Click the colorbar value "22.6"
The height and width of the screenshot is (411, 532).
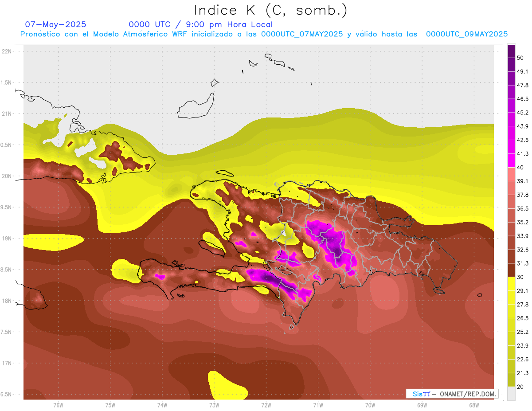click(523, 359)
